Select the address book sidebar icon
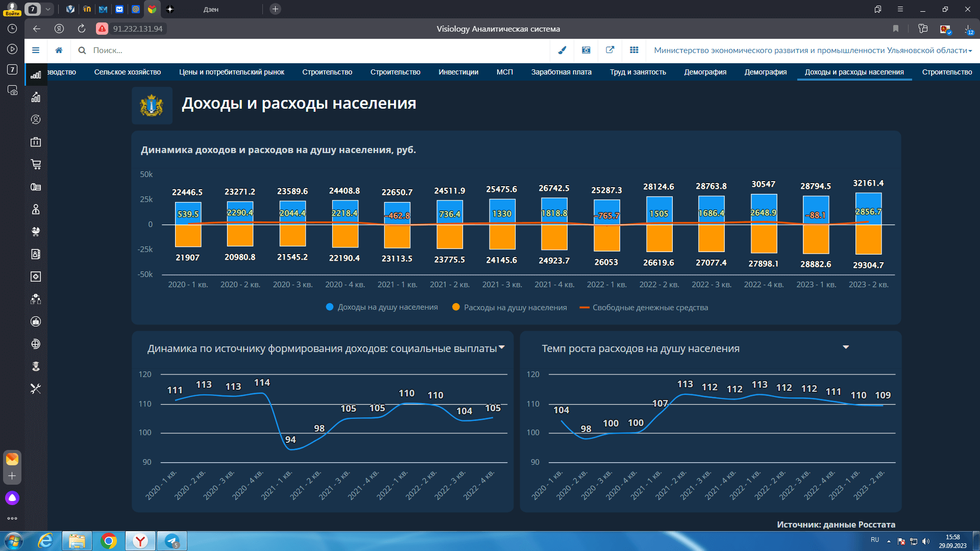The width and height of the screenshot is (980, 551). coord(36,254)
